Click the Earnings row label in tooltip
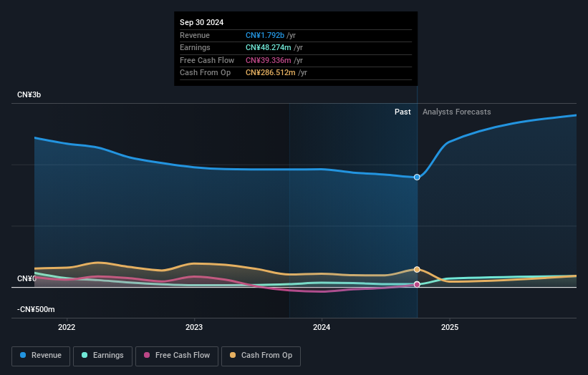 pos(195,47)
